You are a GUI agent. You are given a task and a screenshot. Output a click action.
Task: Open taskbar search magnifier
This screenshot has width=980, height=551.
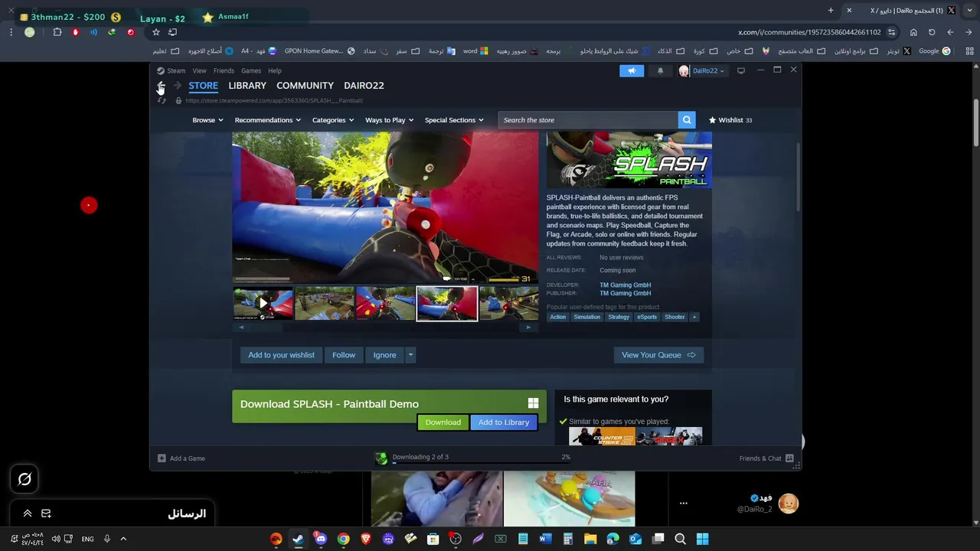pyautogui.click(x=680, y=539)
